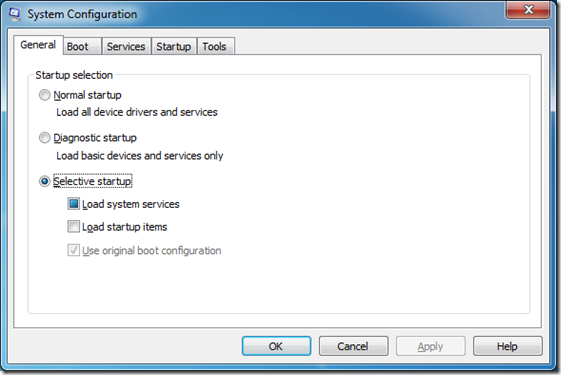Click the System Configuration title text
This screenshot has height=375, width=561.
pos(82,14)
